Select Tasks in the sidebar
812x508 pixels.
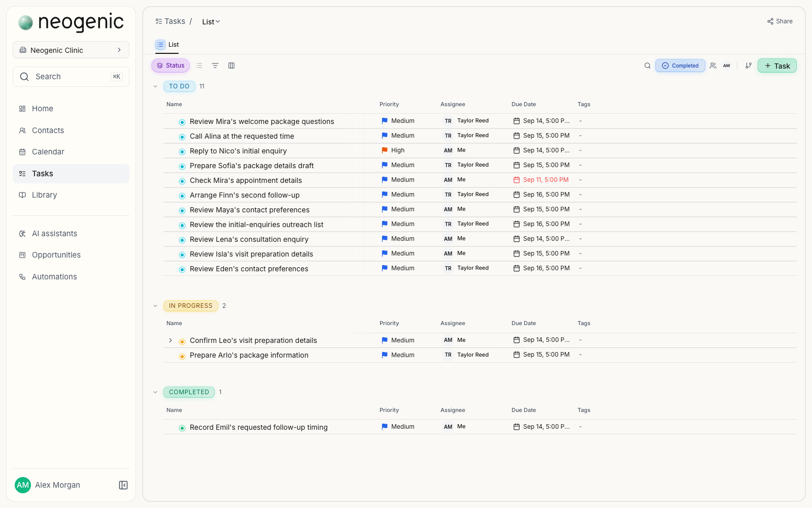tap(71, 174)
